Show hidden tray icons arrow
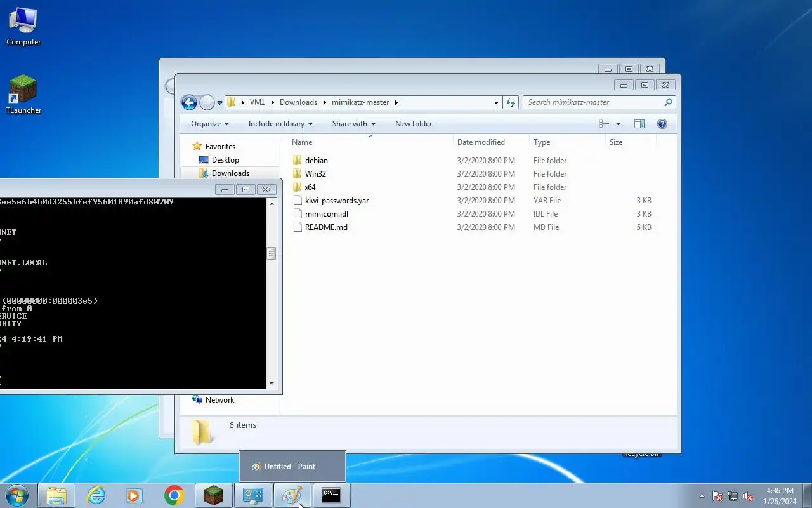 click(x=702, y=497)
